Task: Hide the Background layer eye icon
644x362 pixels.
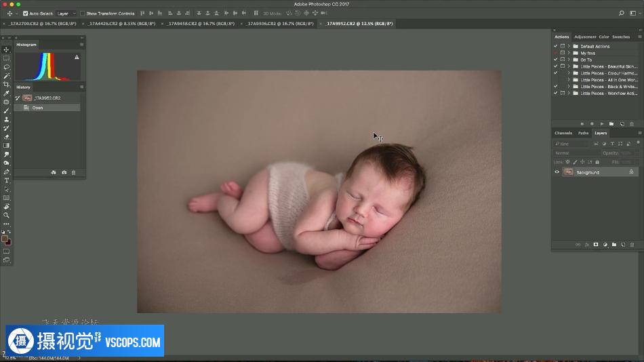Action: [557, 172]
